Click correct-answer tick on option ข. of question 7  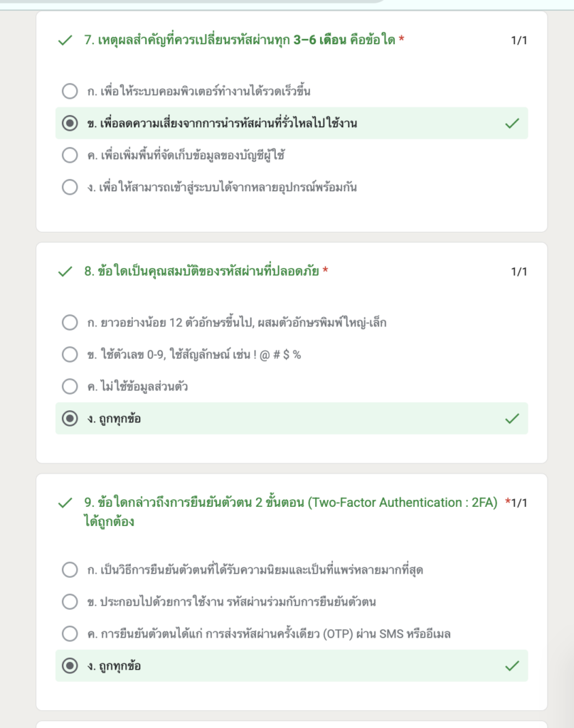pyautogui.click(x=512, y=124)
